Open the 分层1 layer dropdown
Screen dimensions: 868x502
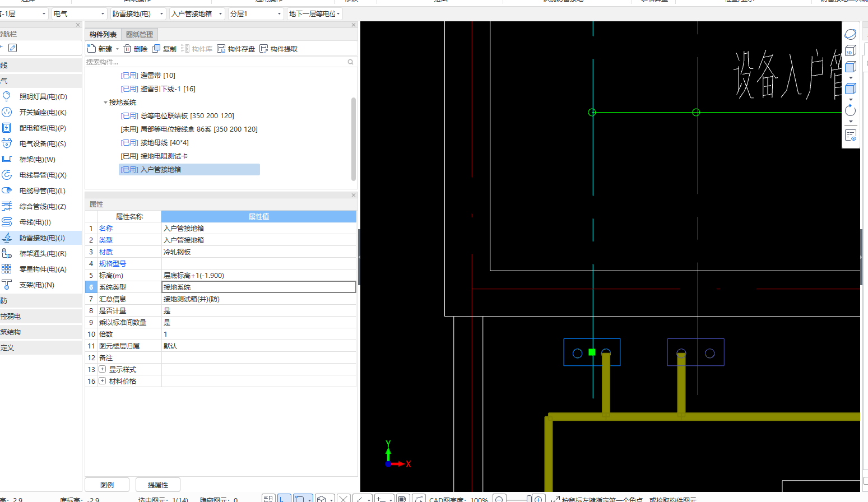256,13
